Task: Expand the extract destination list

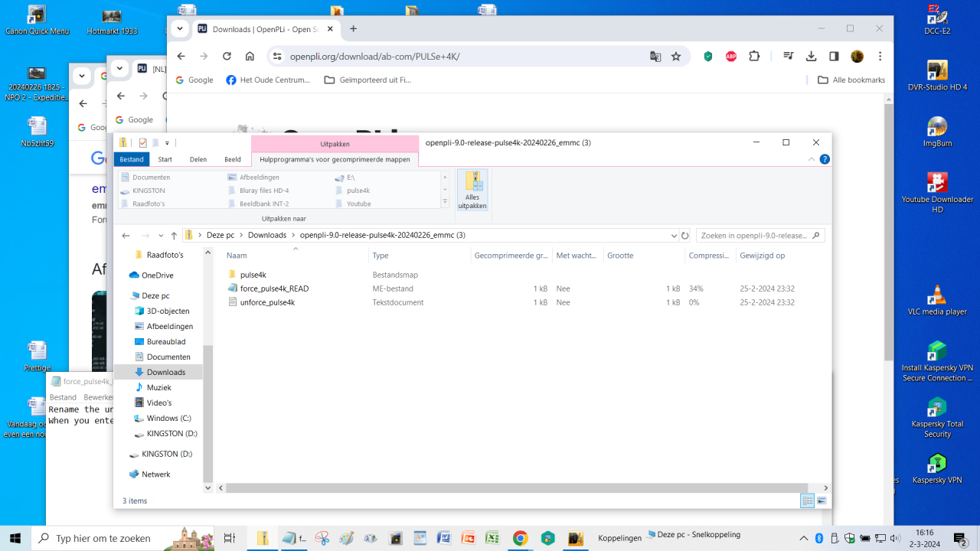Action: pyautogui.click(x=445, y=202)
